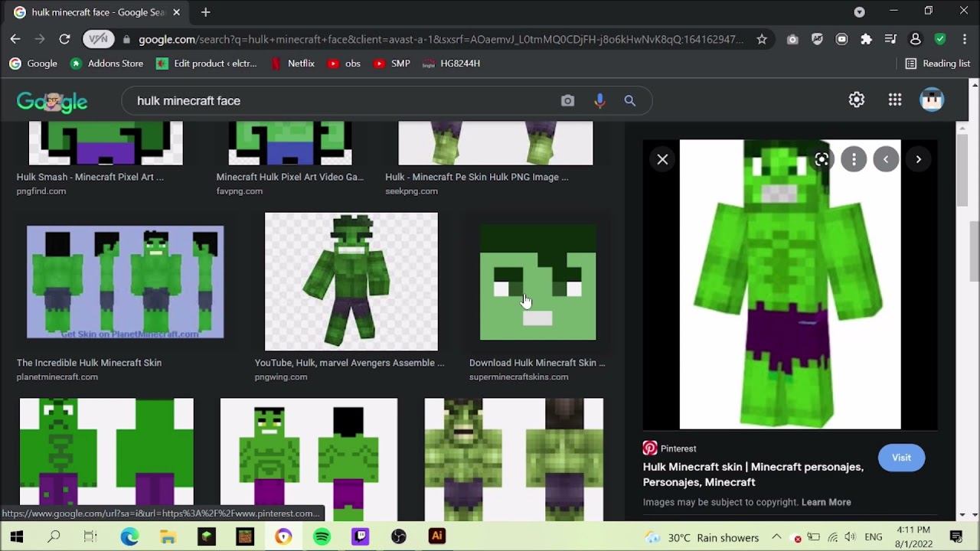980x551 pixels.
Task: Open Google bookmark
Action: point(33,64)
